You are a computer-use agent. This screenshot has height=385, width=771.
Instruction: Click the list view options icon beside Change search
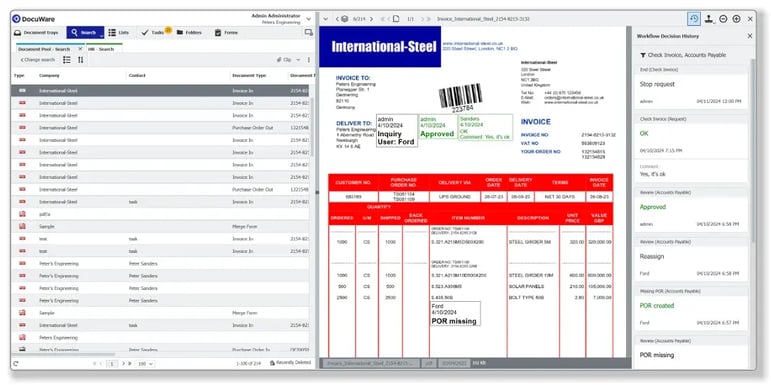click(67, 59)
